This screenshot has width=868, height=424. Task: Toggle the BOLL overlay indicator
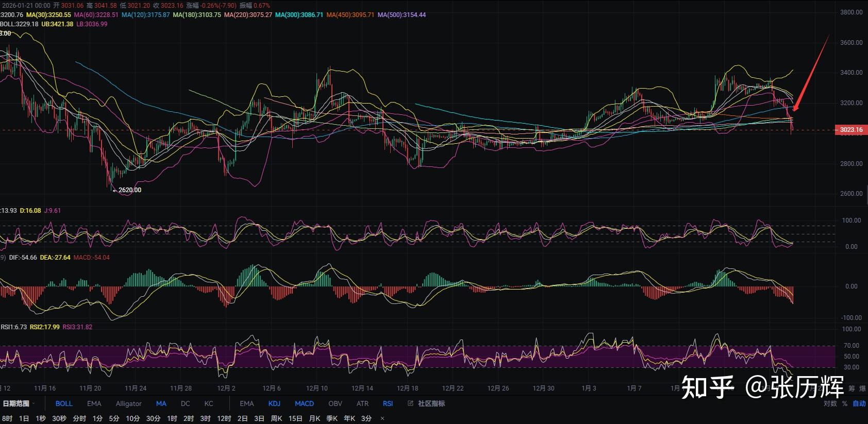click(64, 403)
